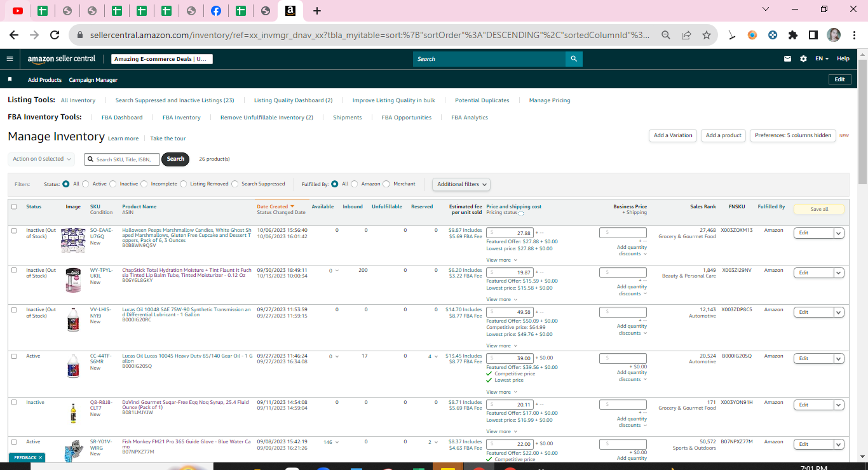Open Search Suppressed and Inactive Listings (23)
868x470 pixels.
175,100
